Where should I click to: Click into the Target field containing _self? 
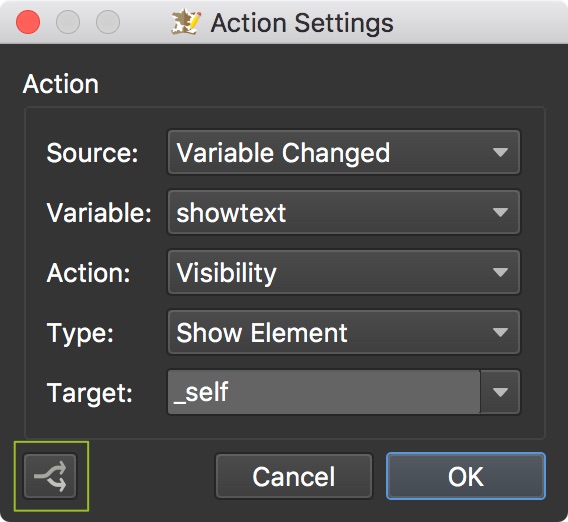coord(324,392)
